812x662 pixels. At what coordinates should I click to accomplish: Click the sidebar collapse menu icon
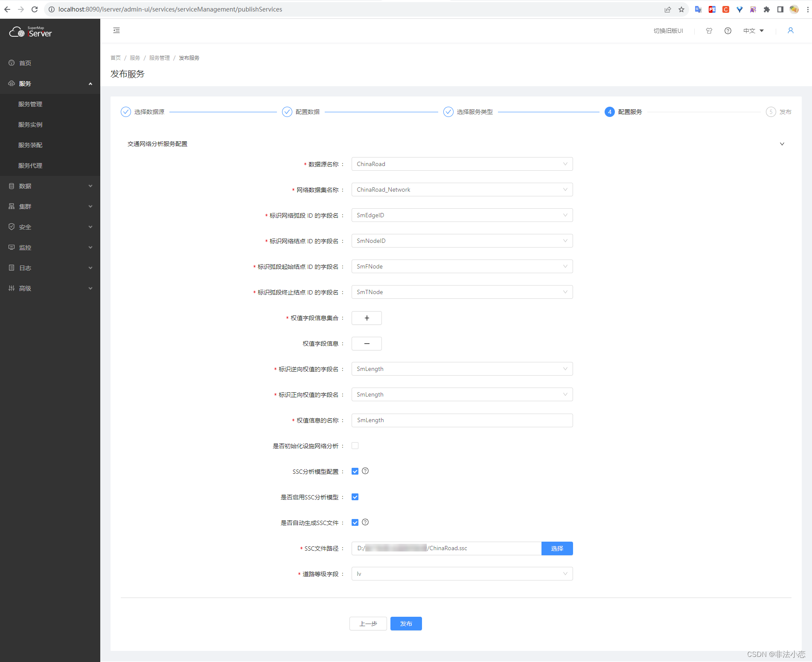[116, 30]
